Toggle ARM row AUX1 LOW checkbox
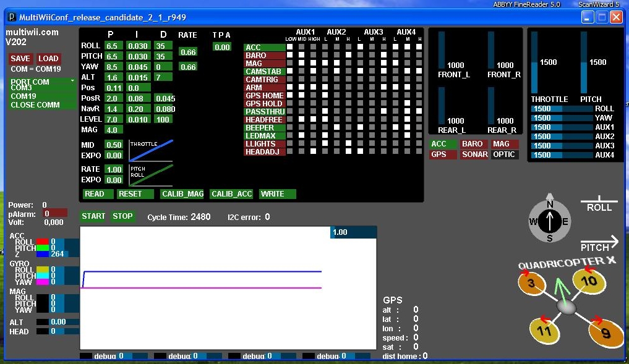The height and width of the screenshot is (364, 629). tap(289, 87)
